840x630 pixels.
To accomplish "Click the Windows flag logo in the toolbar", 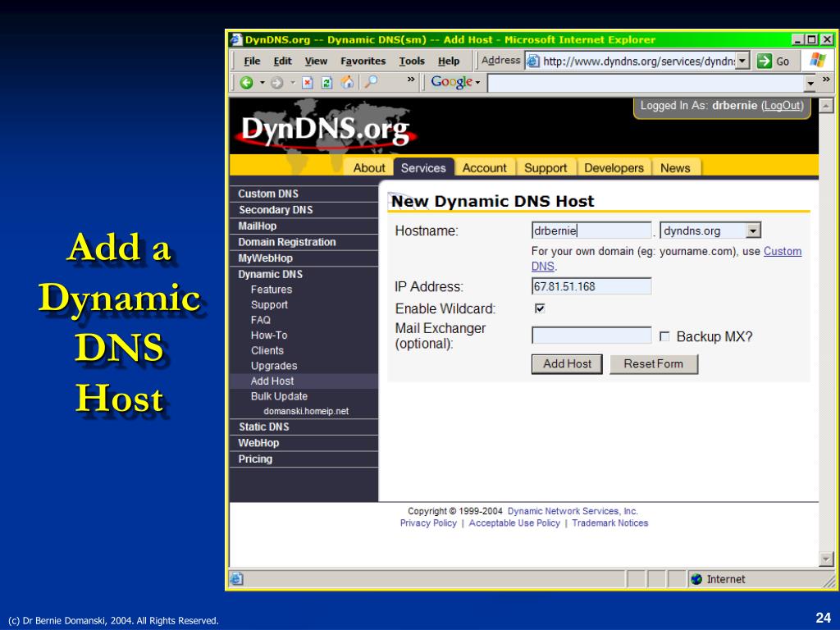I will (818, 59).
